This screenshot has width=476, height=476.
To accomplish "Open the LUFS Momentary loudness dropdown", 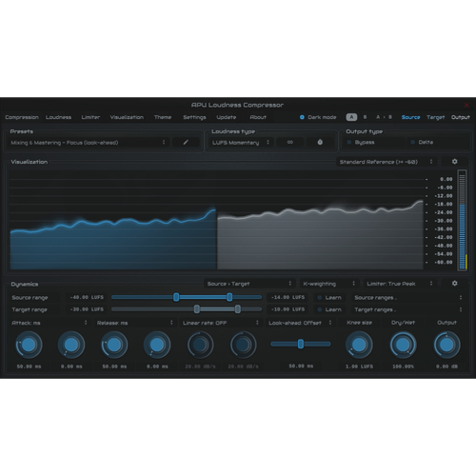I will click(241, 143).
